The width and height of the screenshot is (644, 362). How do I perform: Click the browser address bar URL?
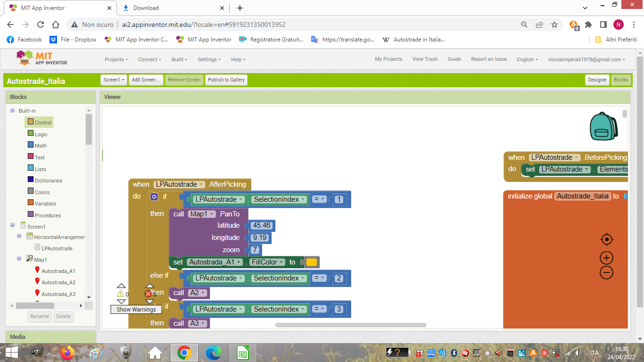(204, 25)
